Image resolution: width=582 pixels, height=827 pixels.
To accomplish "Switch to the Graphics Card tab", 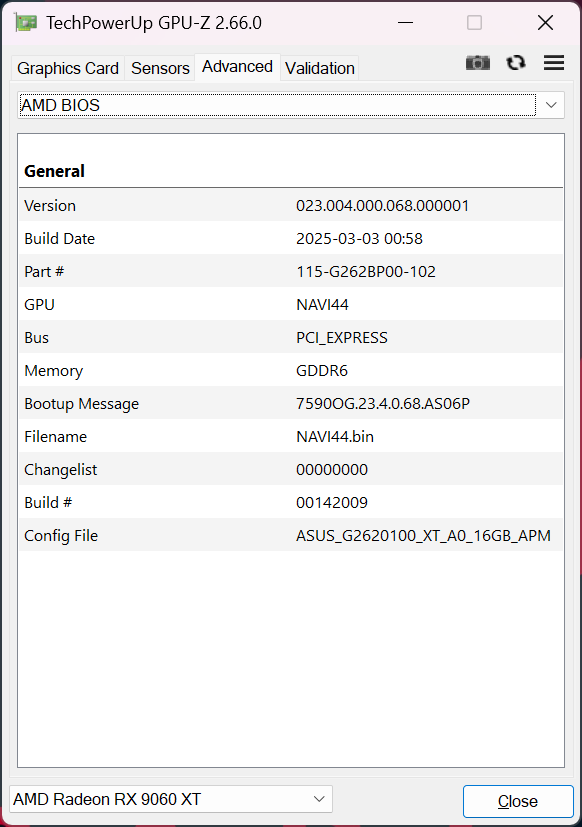I will (68, 68).
